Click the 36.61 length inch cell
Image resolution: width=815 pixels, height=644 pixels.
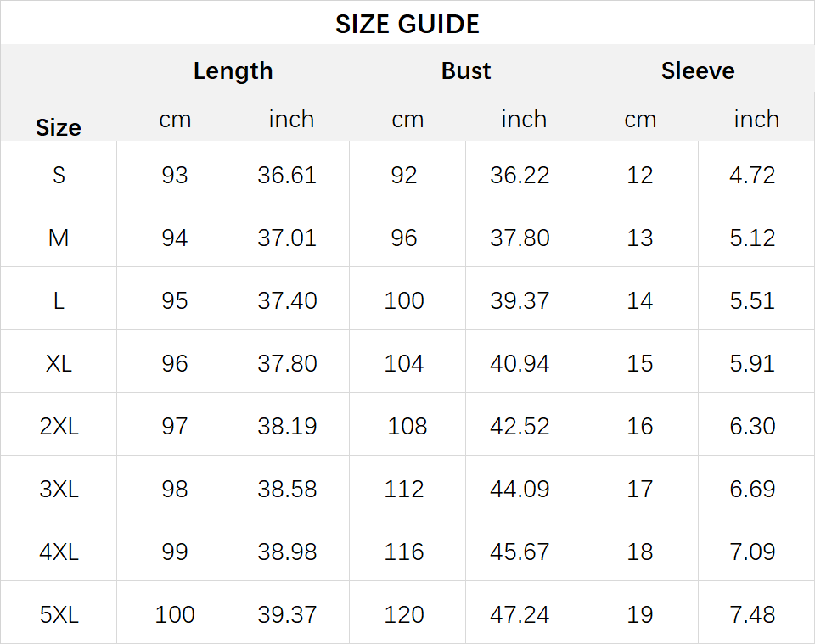click(x=287, y=175)
